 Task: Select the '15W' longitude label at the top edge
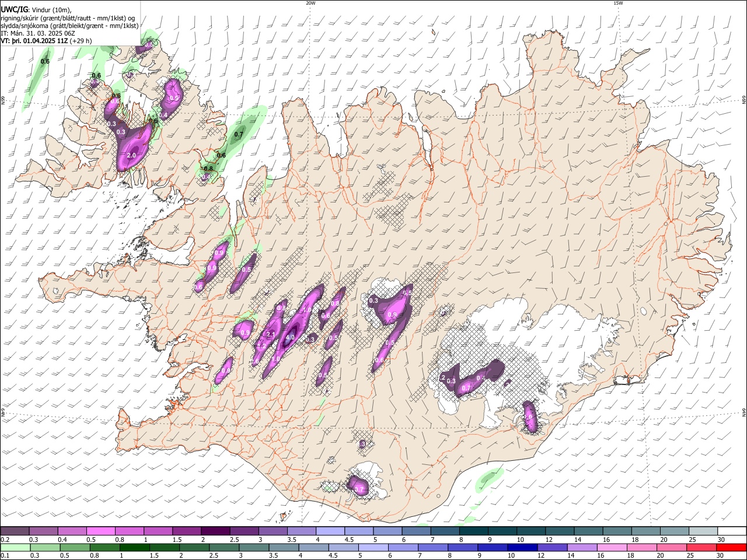(618, 3)
